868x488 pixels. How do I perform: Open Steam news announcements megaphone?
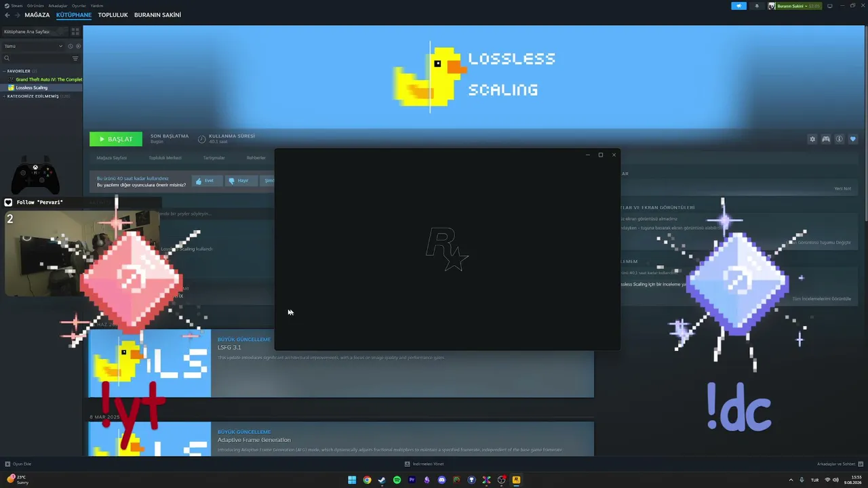pyautogui.click(x=738, y=6)
